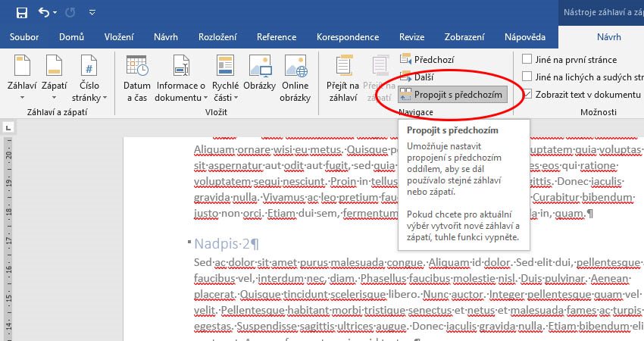Insert Obrázky from this device
Image resolution: width=644 pixels, height=341 pixels.
click(x=260, y=74)
